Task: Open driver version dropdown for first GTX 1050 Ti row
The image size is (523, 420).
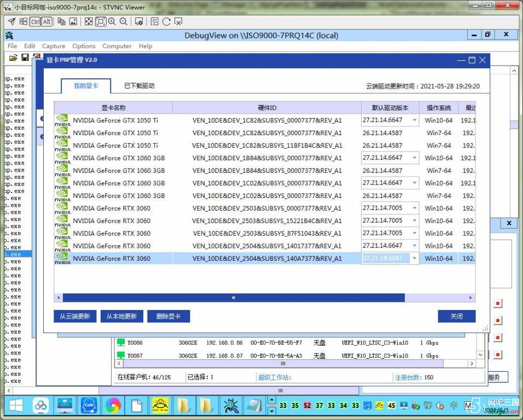Action: [414, 120]
